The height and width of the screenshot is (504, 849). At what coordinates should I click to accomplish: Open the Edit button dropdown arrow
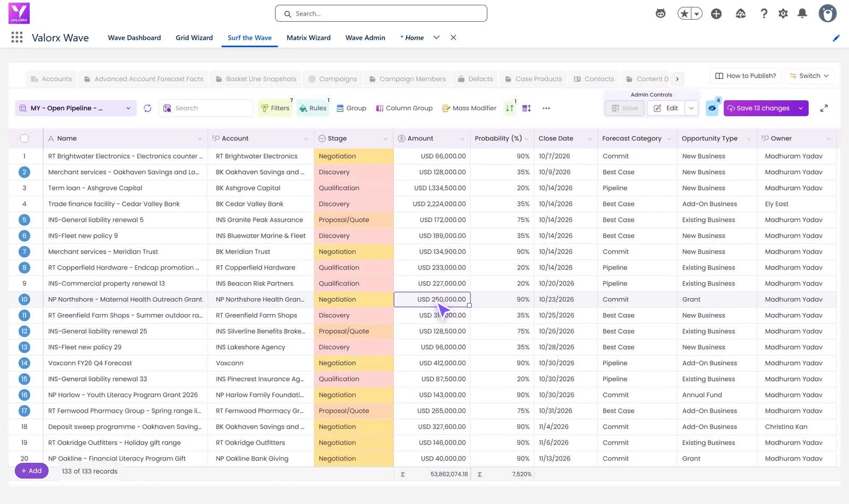[x=691, y=108]
